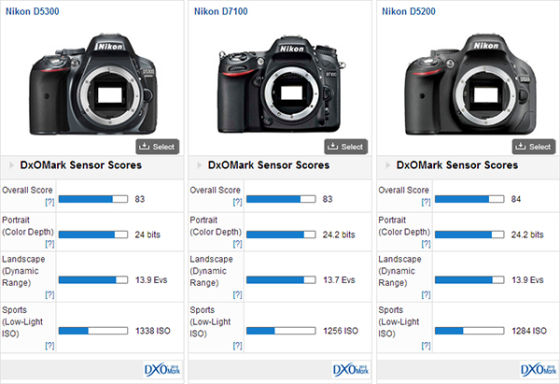Collapse the D7100 DxOMark Sensor Scores section
The width and height of the screenshot is (560, 384).
click(x=199, y=165)
